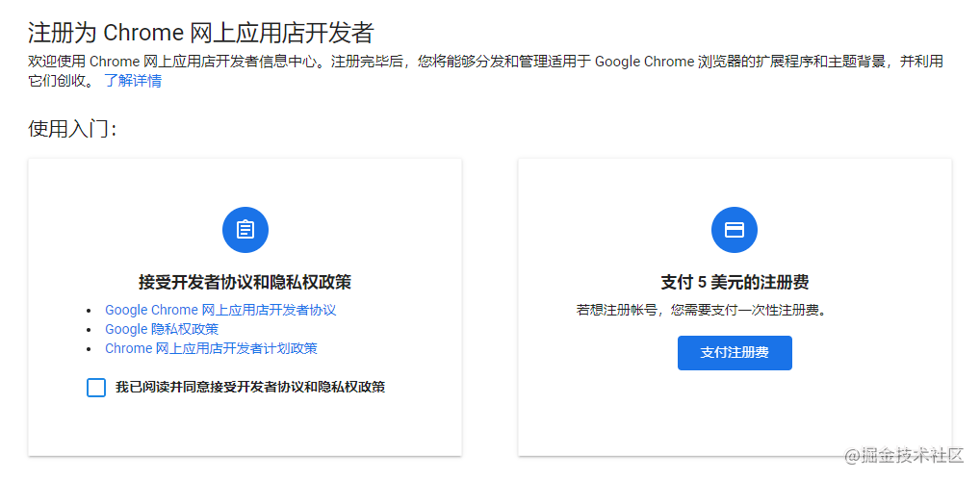Click the 支付注册费 button

[x=735, y=353]
